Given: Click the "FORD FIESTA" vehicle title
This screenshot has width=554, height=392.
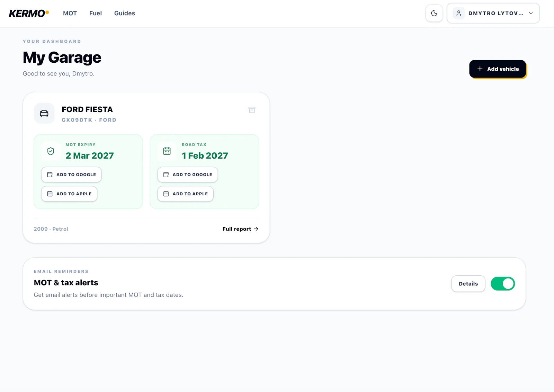Looking at the screenshot, I should 87,109.
